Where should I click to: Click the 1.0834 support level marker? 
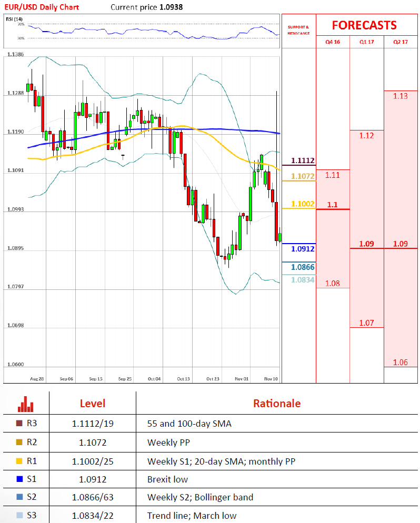click(303, 280)
